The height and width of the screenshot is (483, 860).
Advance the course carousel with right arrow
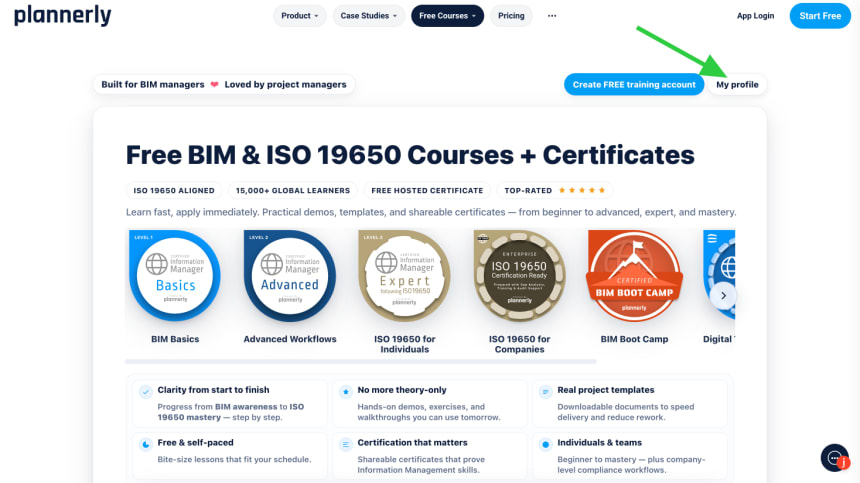click(x=723, y=296)
